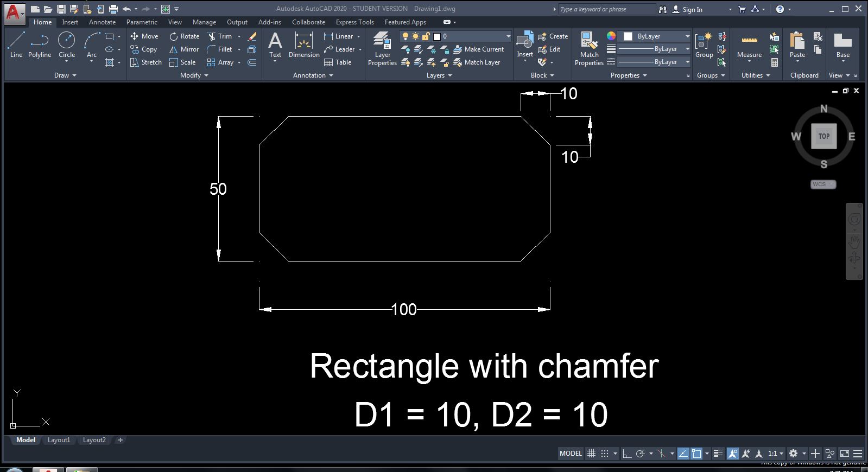Start the Dimension tool
The image size is (868, 472).
pyautogui.click(x=304, y=44)
